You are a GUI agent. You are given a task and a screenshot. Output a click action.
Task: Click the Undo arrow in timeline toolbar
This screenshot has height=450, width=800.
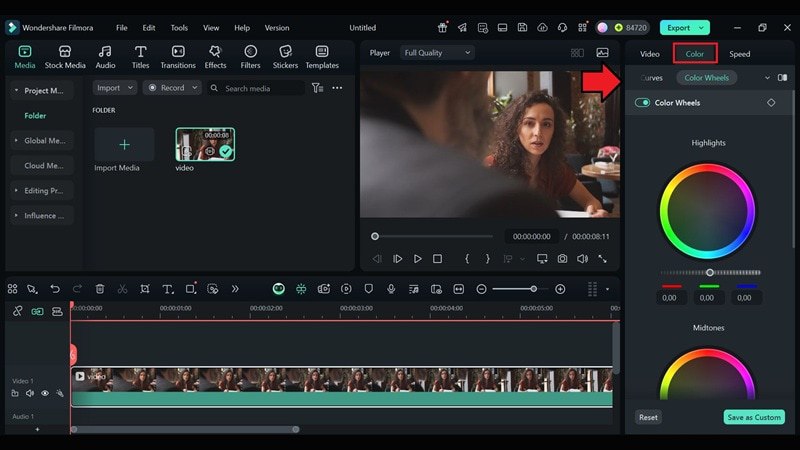[x=55, y=289]
